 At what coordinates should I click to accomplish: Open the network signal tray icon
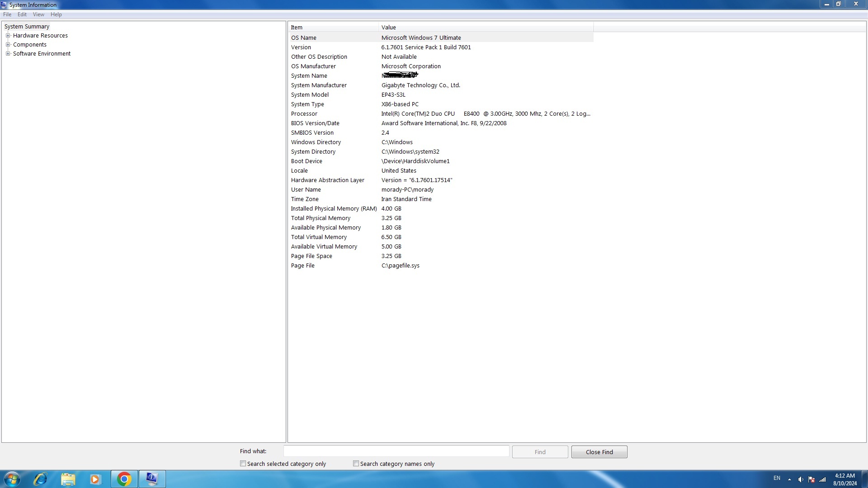pyautogui.click(x=823, y=479)
